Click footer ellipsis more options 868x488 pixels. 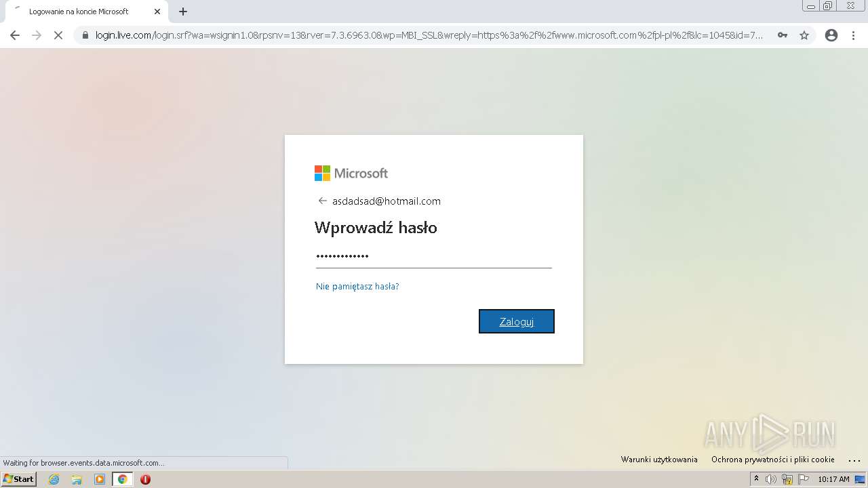(854, 460)
